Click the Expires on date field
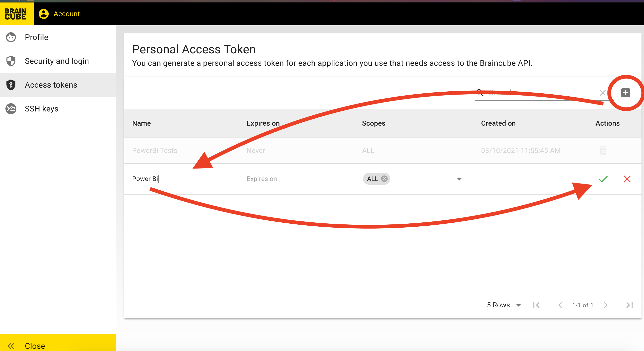 pos(296,179)
